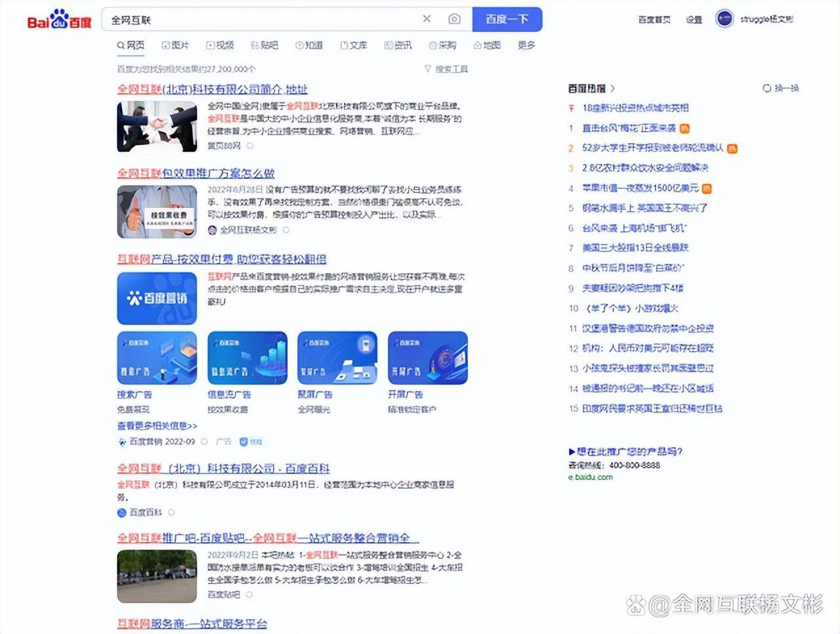
Task: Expand 百度热搜 header arrow
Action: (612, 88)
